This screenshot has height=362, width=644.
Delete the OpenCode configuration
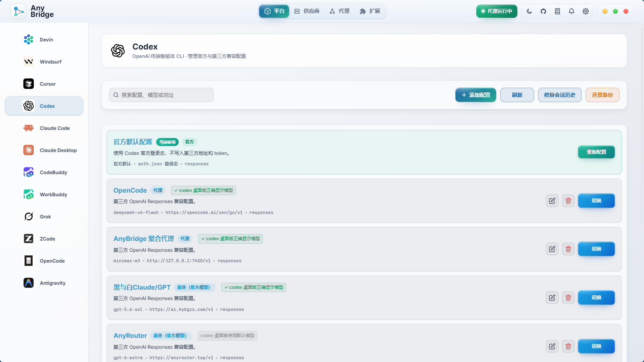coord(568,201)
